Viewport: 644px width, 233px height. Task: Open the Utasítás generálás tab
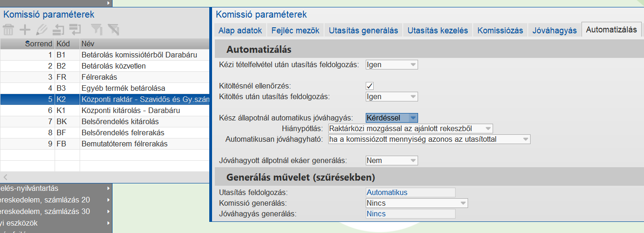(363, 31)
